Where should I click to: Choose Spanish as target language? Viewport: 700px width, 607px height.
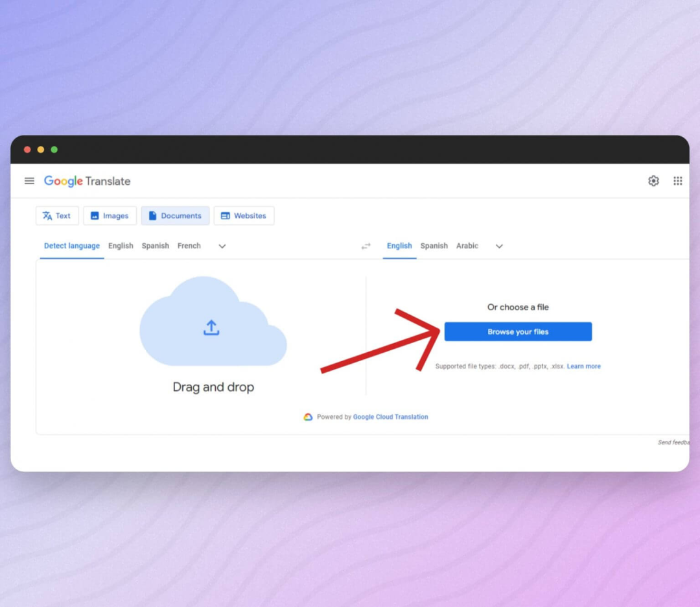coord(434,246)
